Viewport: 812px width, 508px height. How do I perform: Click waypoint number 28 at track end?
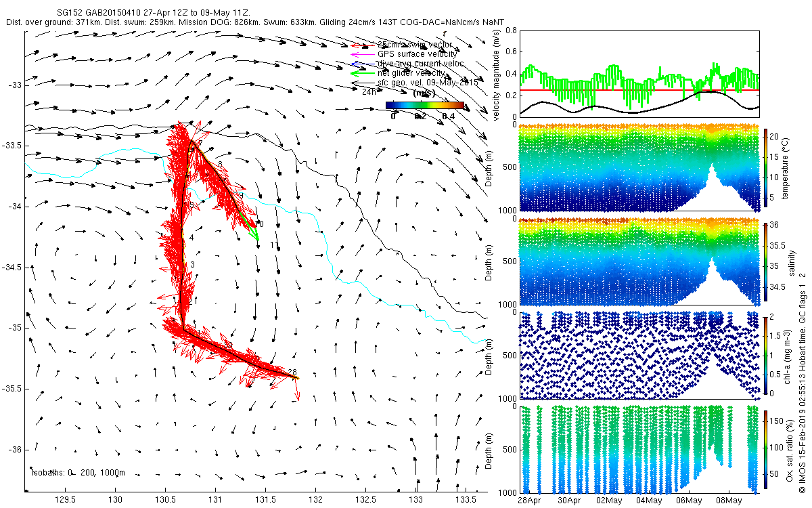(292, 372)
